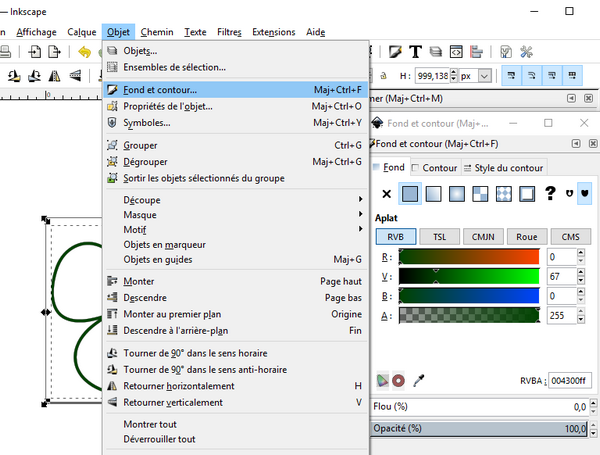
Task: Open Align and distribute toolbar icon
Action: click(x=476, y=52)
